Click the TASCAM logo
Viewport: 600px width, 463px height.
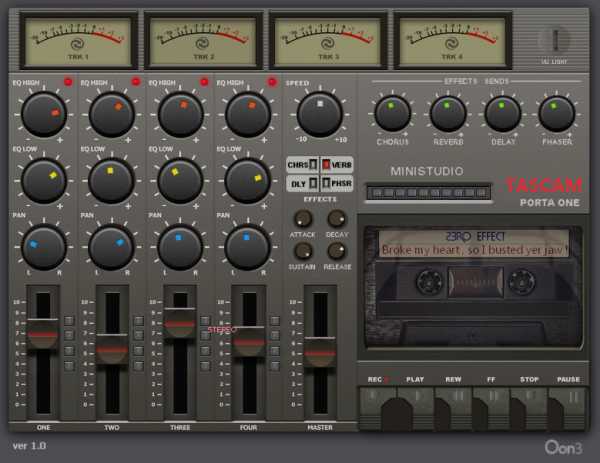(x=543, y=185)
